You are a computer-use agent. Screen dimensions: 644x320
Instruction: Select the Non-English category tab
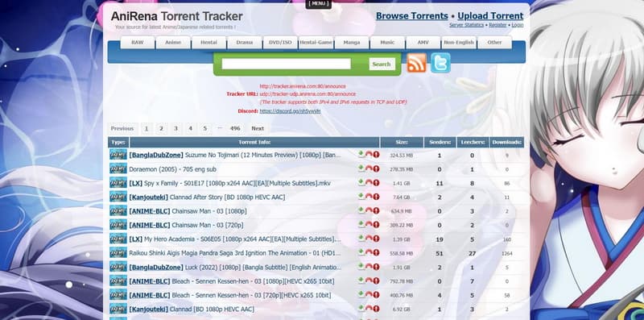[x=459, y=43]
